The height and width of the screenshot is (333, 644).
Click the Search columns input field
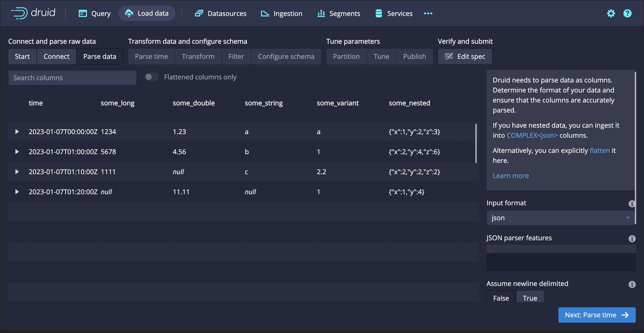(73, 78)
